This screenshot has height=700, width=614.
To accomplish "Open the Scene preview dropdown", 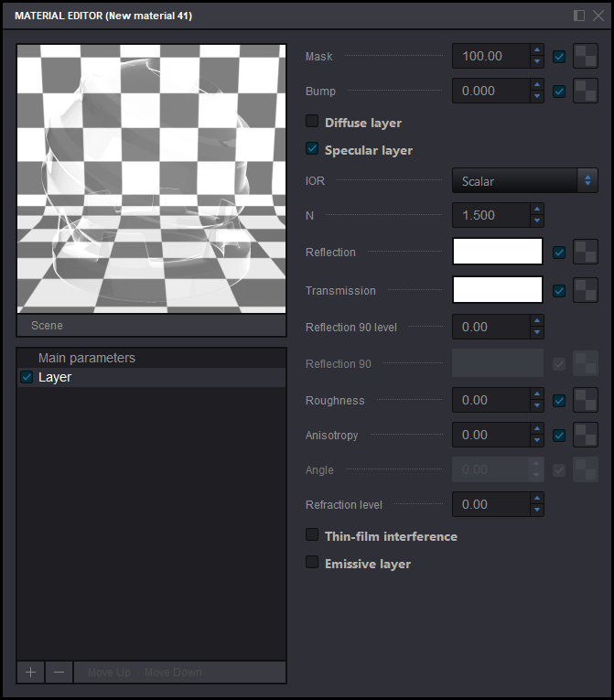I will coord(151,325).
